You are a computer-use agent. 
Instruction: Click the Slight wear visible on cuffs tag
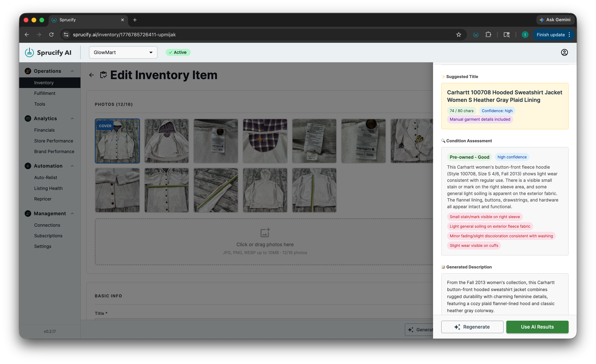474,245
